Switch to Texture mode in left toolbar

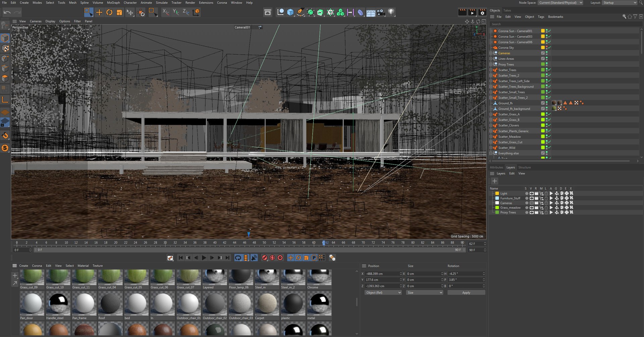(6, 48)
